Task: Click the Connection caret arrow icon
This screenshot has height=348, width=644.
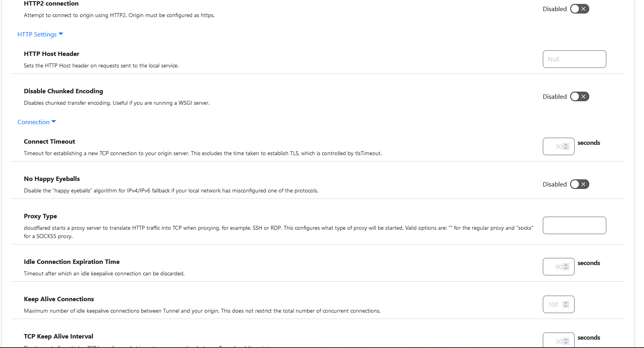Action: coord(54,122)
